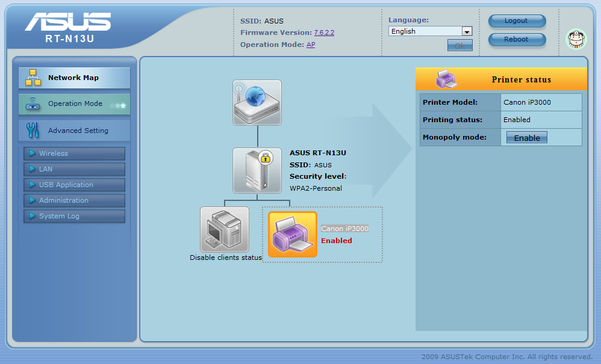Open the USB Application menu
601x364 pixels.
pos(74,185)
